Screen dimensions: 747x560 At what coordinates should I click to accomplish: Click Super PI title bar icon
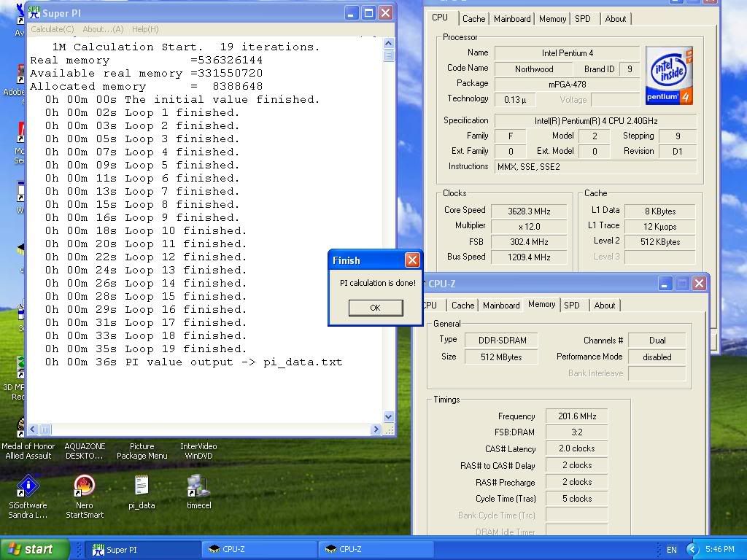34,13
